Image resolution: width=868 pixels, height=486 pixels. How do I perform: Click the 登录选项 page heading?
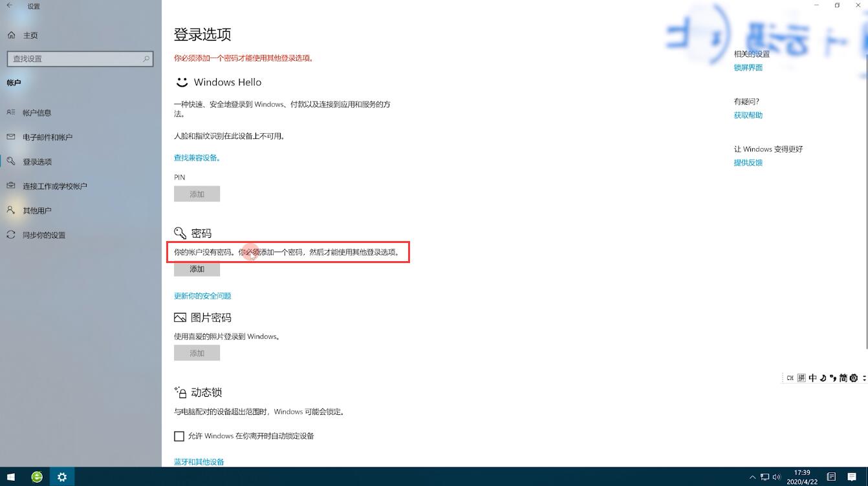[202, 34]
